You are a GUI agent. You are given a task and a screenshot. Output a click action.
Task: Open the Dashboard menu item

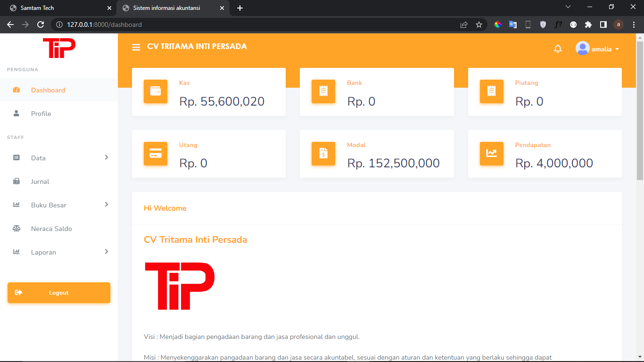59,90
